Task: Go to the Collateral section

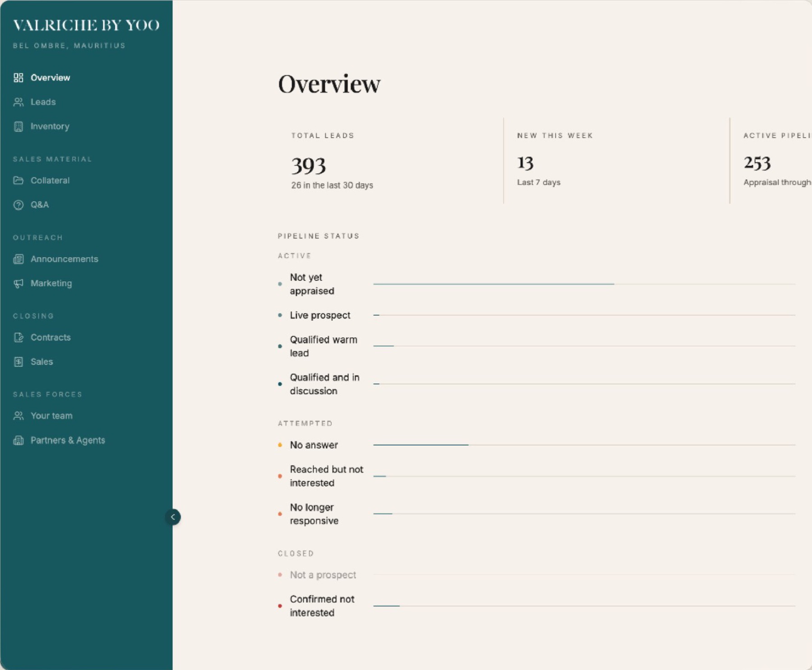Action: (x=50, y=180)
